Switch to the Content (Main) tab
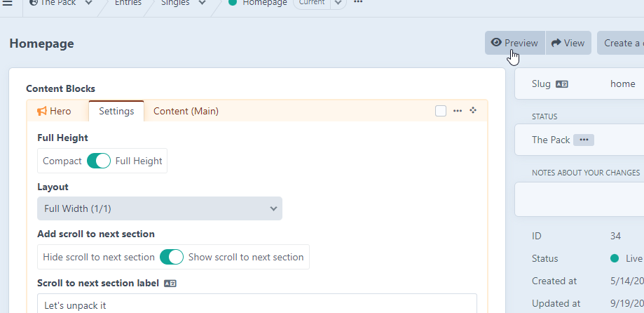Viewport: 644px width, 313px height. coord(186,111)
